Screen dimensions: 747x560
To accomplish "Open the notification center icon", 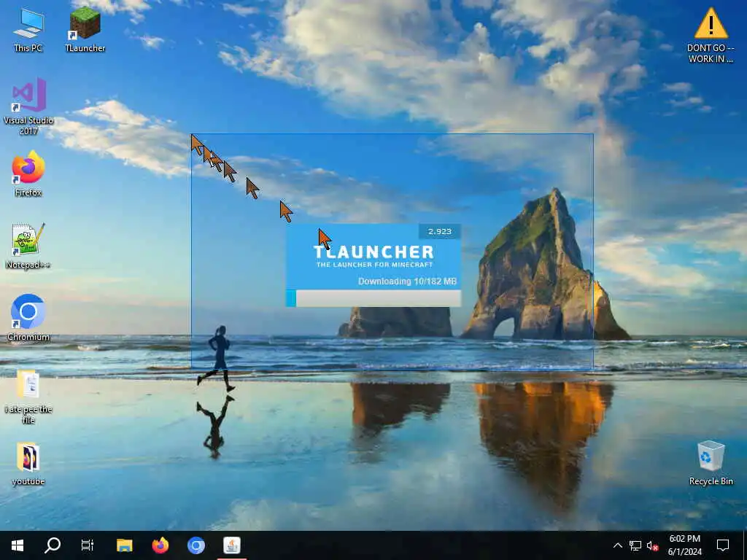I will coord(723,545).
